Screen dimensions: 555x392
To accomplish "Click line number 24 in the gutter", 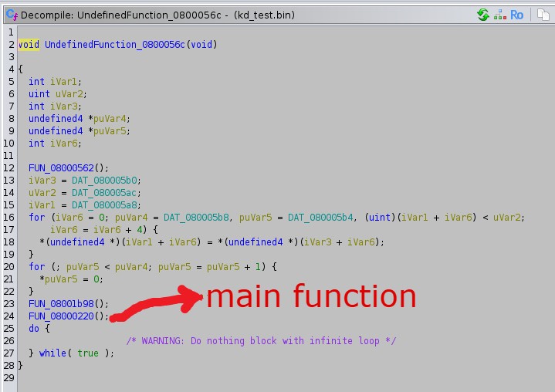I will click(8, 316).
